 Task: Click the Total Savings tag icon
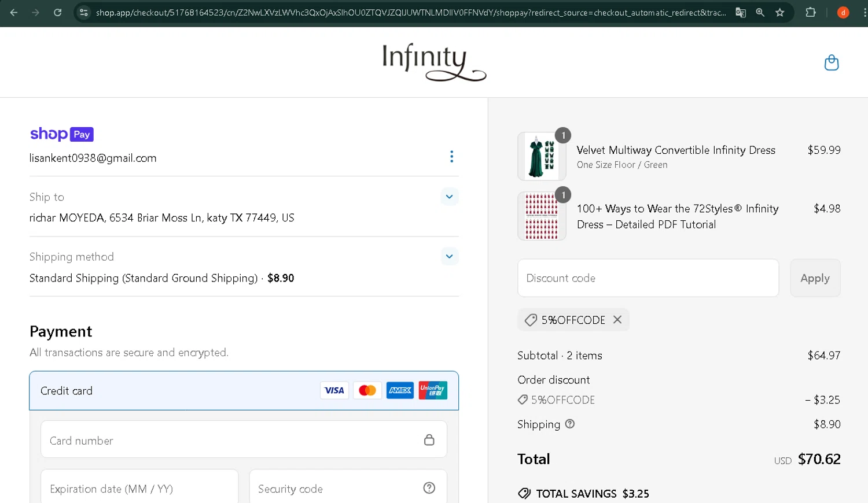524,493
